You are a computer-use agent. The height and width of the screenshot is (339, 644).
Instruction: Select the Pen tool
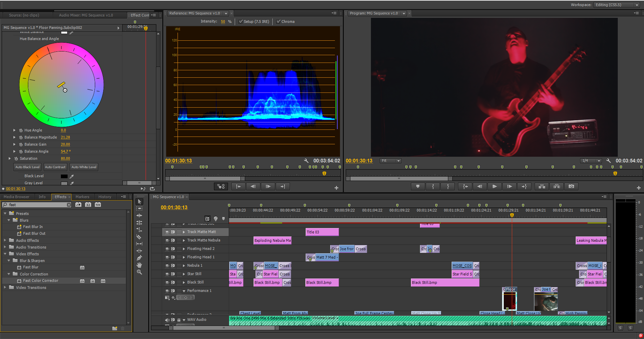pos(139,258)
